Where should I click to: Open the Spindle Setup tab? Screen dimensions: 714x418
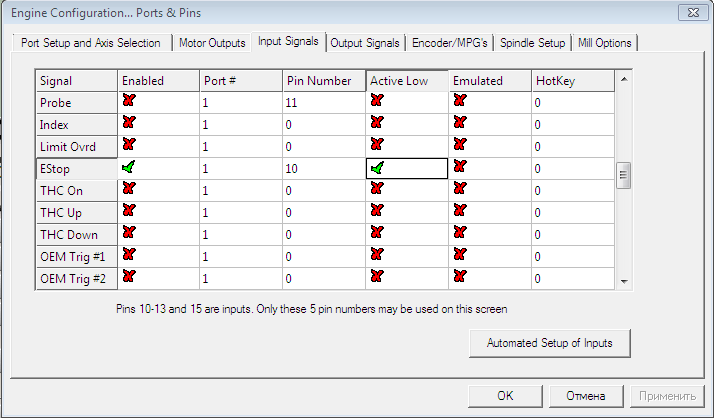click(533, 43)
